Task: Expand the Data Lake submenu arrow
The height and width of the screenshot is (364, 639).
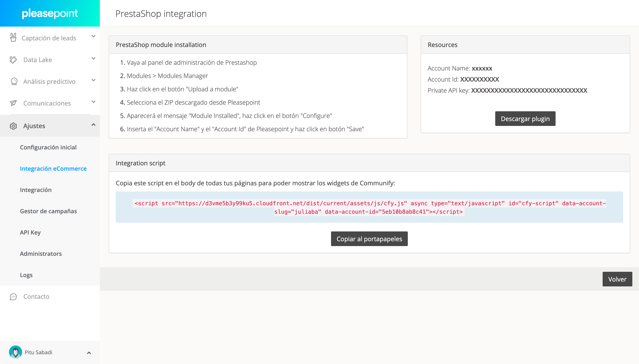Action: click(x=93, y=59)
